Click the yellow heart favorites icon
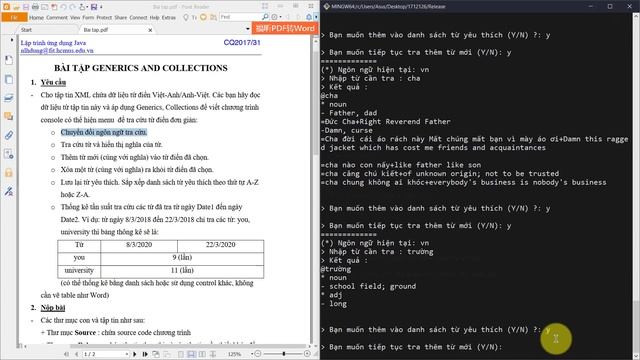 click(x=203, y=17)
